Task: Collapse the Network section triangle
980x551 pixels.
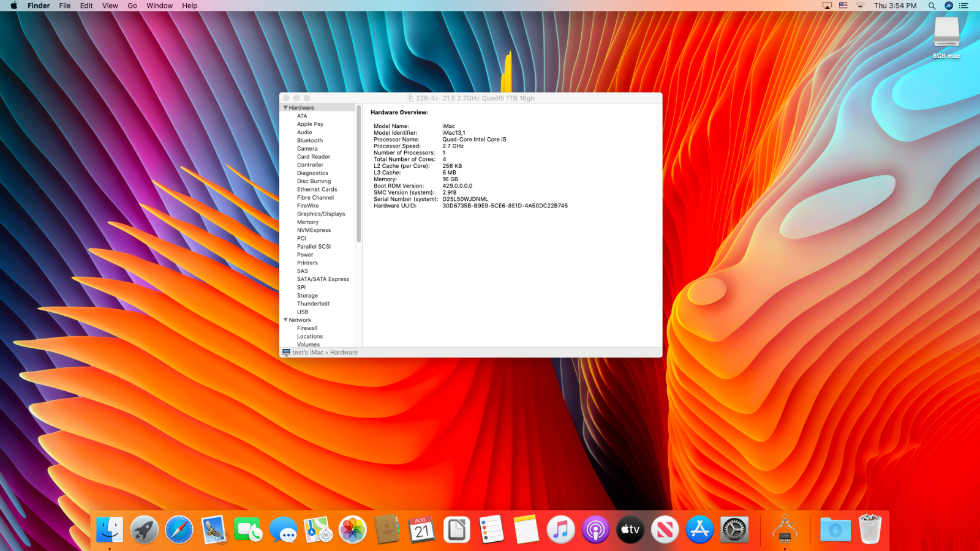Action: point(285,320)
